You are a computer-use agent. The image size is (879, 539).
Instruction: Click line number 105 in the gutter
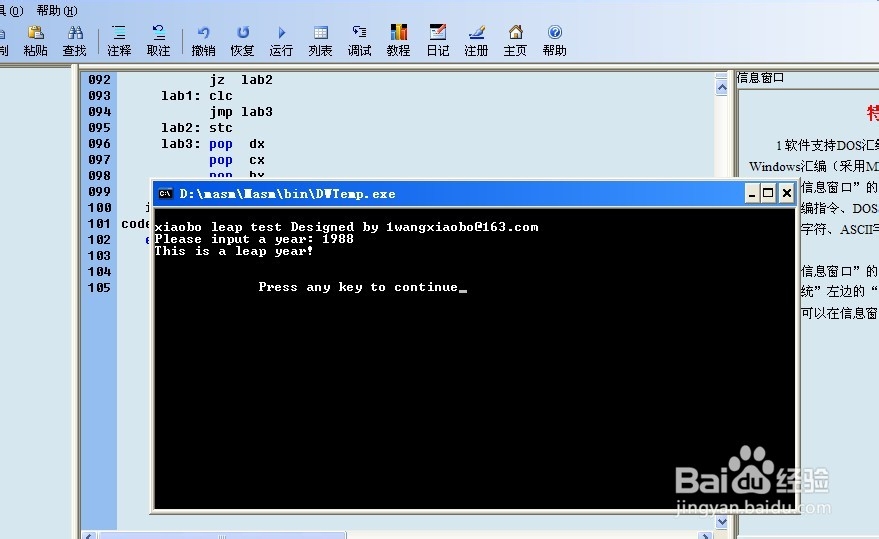pos(99,288)
